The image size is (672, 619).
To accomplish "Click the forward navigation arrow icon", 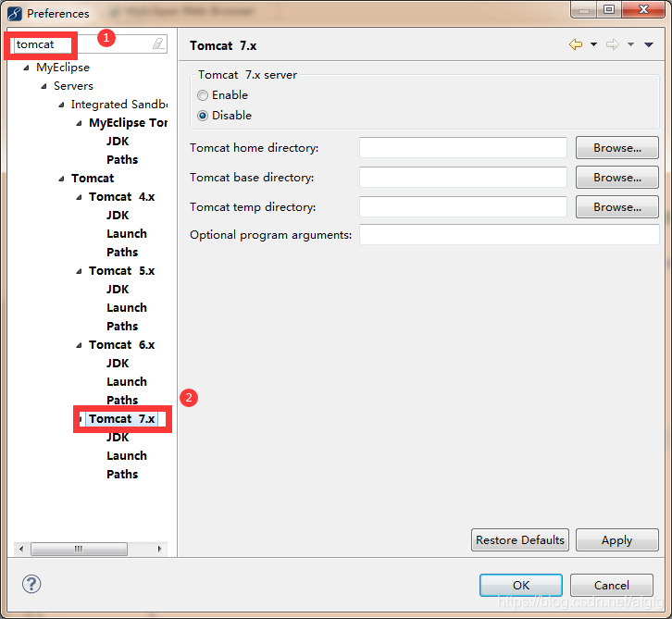I will point(613,44).
